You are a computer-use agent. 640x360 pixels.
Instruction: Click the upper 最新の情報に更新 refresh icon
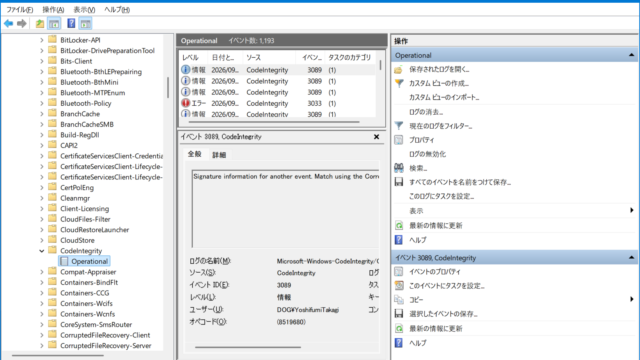(x=399, y=225)
